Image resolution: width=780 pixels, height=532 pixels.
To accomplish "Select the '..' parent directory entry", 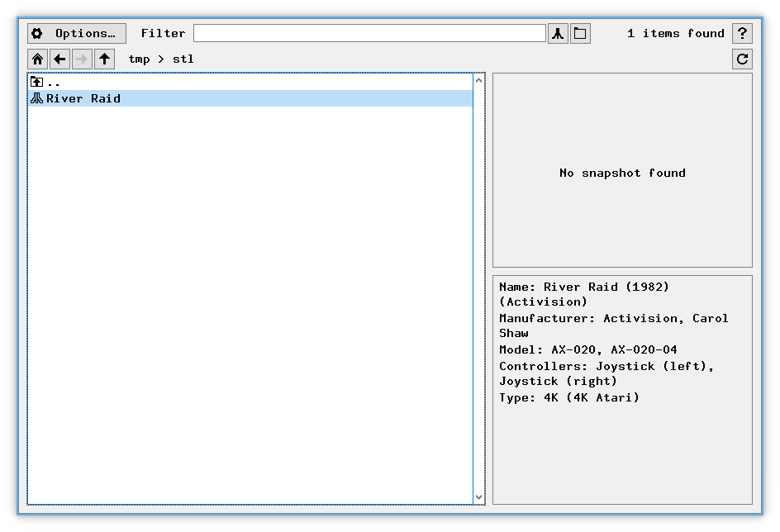I will (250, 82).
